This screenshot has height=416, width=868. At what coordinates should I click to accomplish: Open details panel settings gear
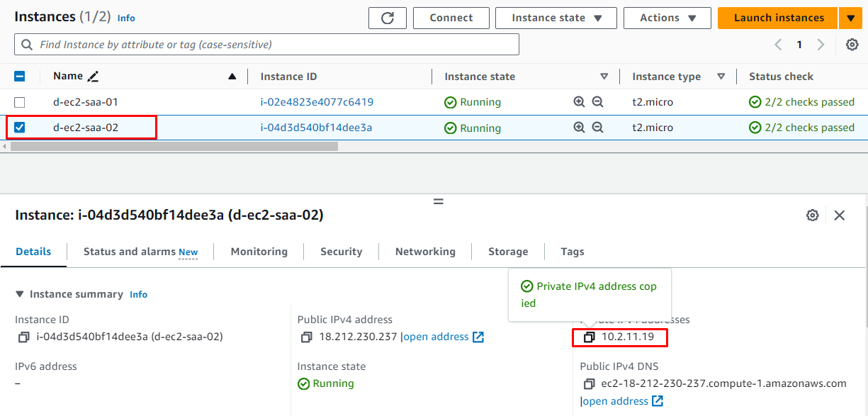pos(813,215)
